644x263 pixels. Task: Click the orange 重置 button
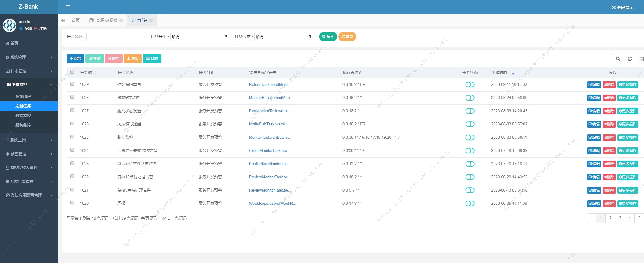(347, 37)
